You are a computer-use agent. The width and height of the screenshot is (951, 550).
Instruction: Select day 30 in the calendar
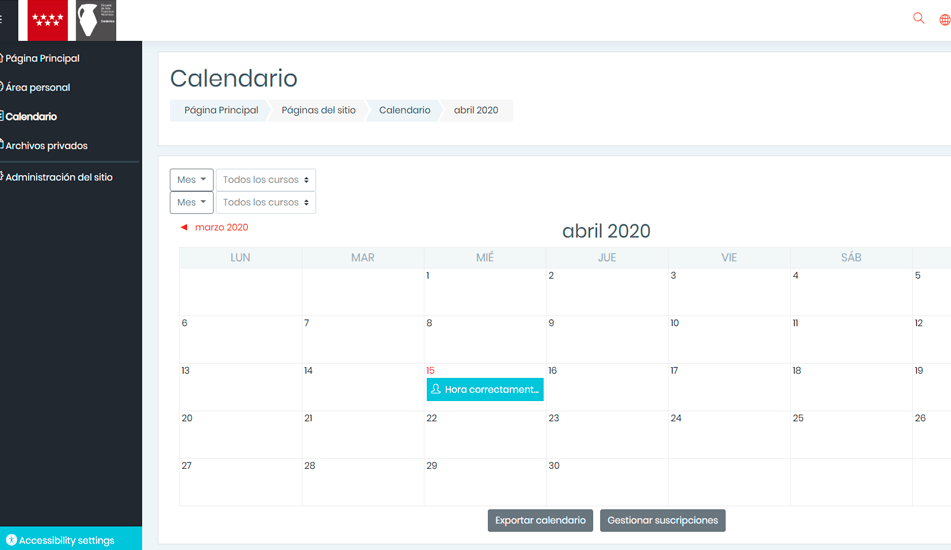(x=554, y=466)
